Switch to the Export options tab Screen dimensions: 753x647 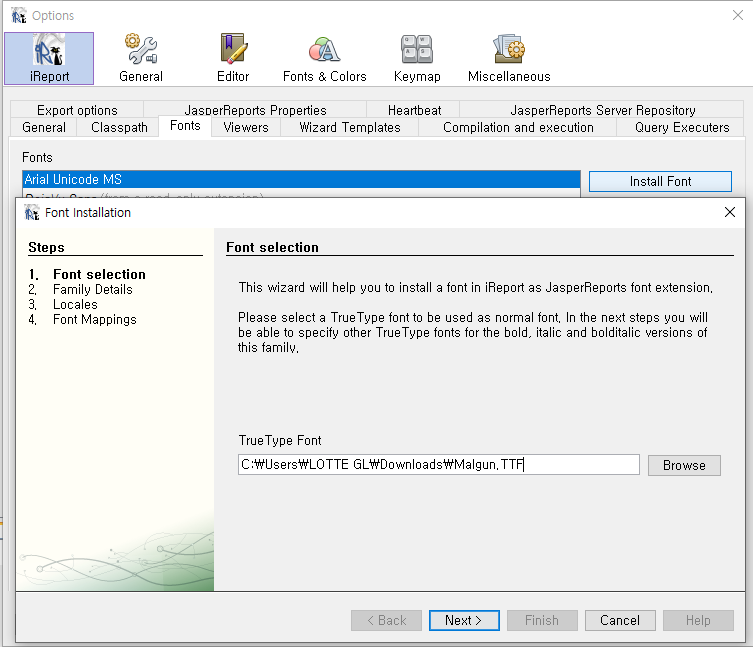pyautogui.click(x=77, y=110)
